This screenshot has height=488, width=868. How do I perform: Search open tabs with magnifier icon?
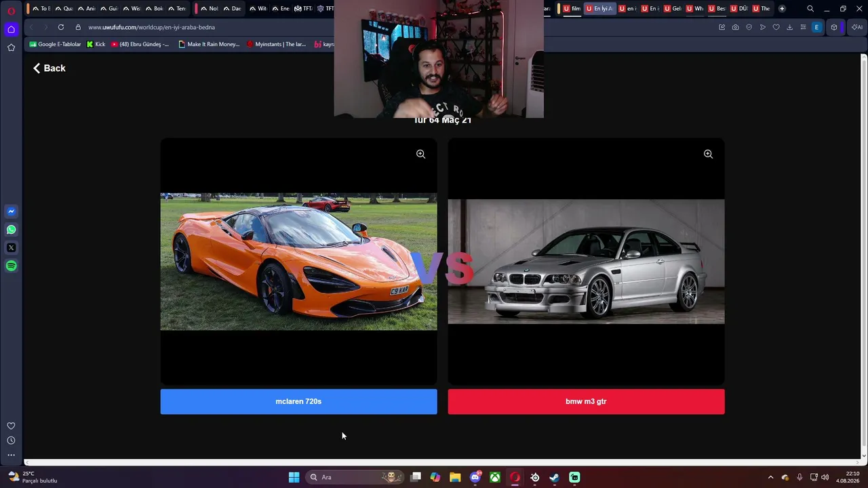pos(810,9)
